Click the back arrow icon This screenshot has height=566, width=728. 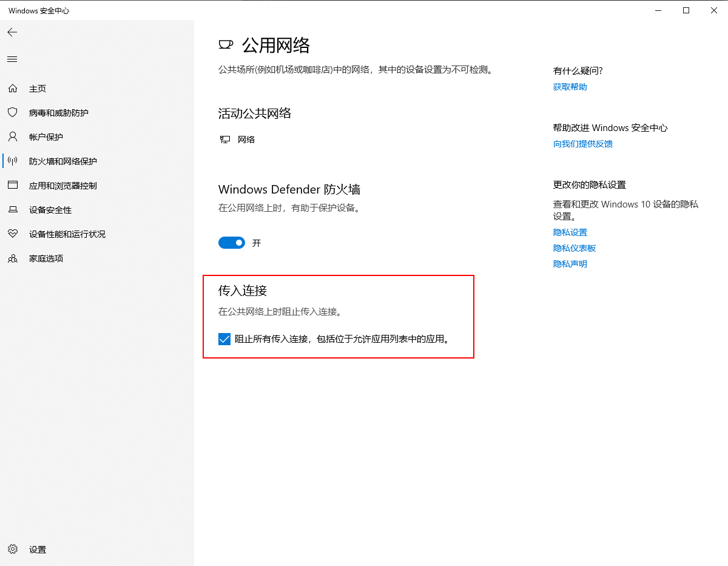(12, 32)
